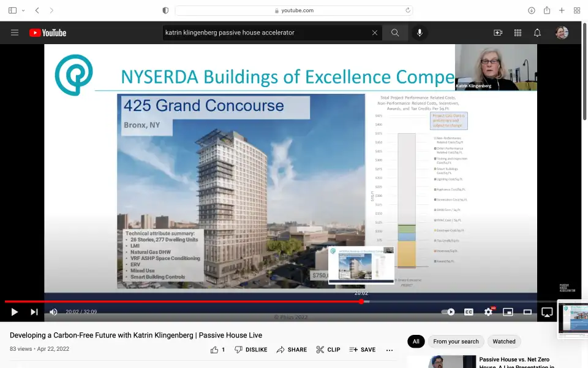Open the AirPlay casting menu
This screenshot has width=588, height=368.
pos(547,312)
